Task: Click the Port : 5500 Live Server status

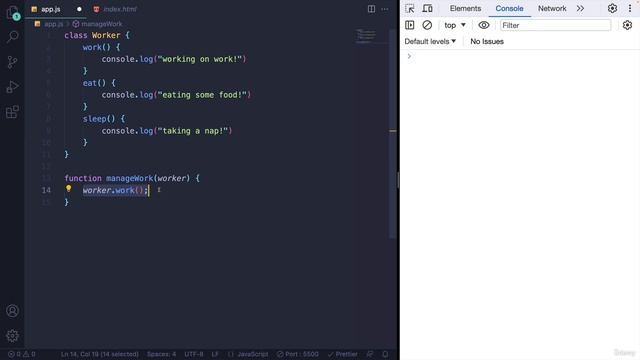Action: 298,354
